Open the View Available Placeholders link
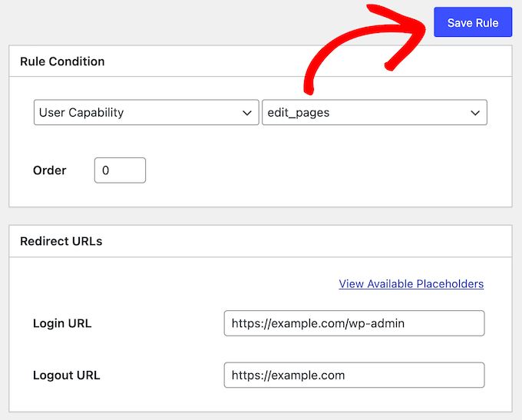Image resolution: width=522 pixels, height=420 pixels. [411, 284]
